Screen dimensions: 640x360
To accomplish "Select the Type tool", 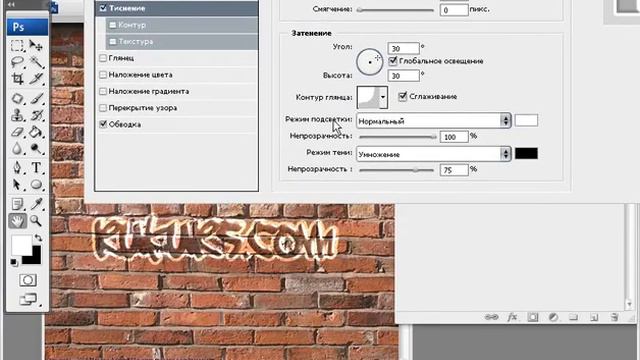I will coord(36,168).
